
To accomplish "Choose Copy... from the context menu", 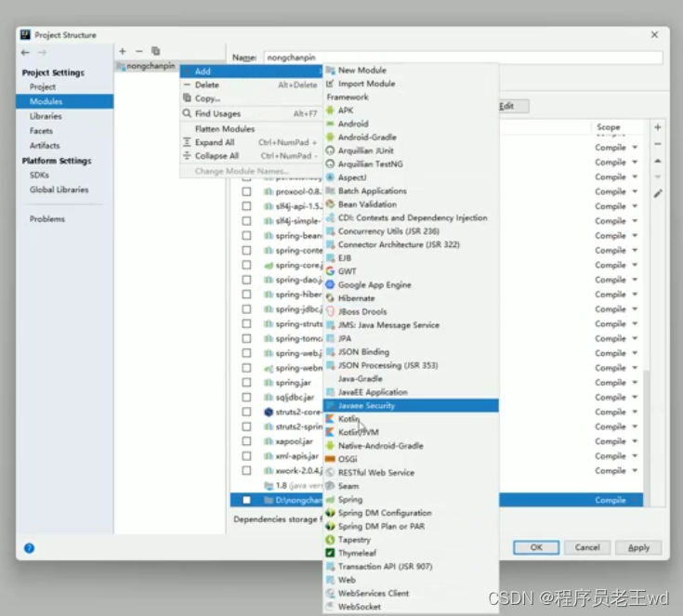I will coord(251,98).
